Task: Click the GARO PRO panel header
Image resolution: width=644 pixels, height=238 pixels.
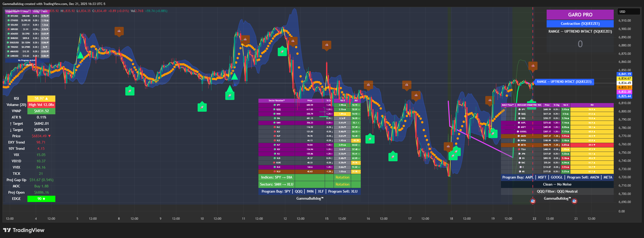Action: 580,15
